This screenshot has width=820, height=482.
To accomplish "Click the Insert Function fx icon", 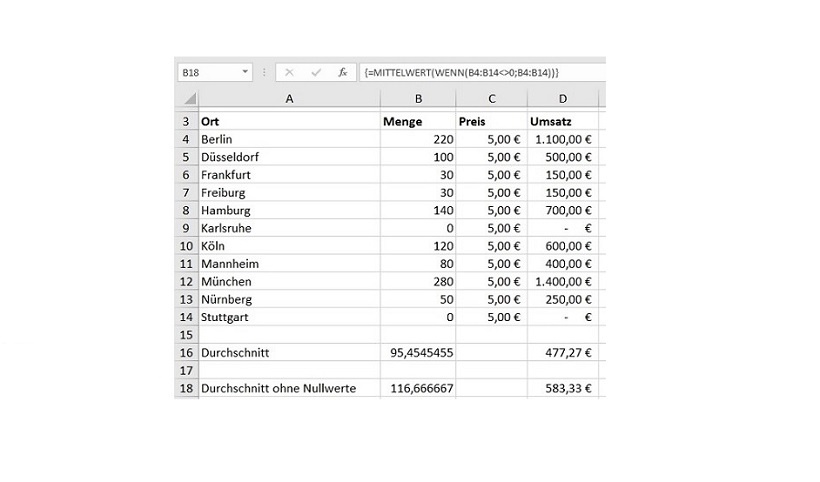I will coord(342,73).
